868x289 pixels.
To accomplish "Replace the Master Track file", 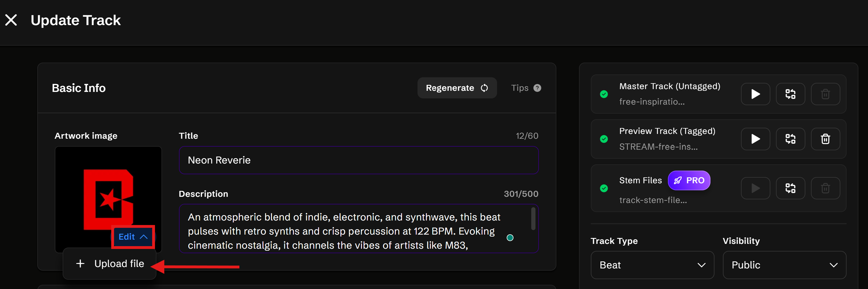I will pyautogui.click(x=790, y=94).
